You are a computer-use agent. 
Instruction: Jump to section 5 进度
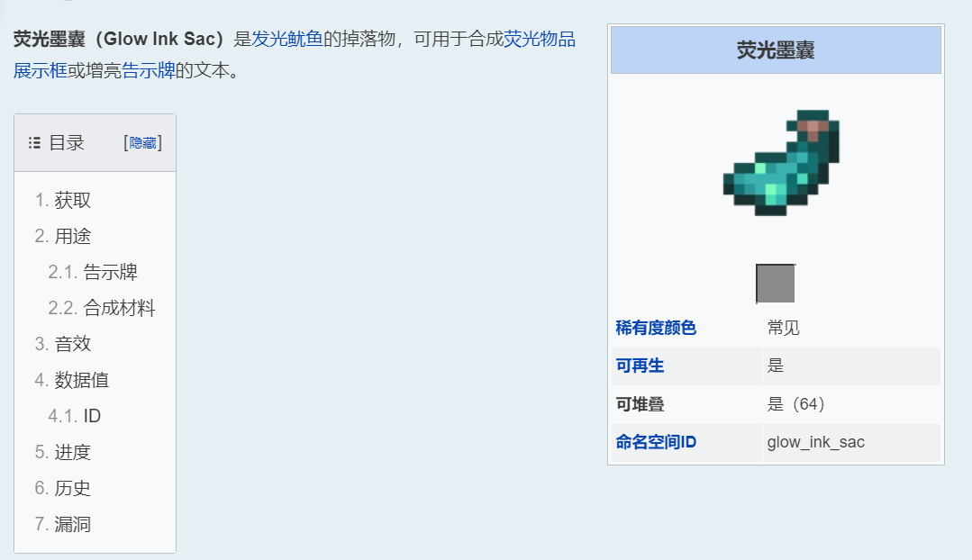[72, 453]
